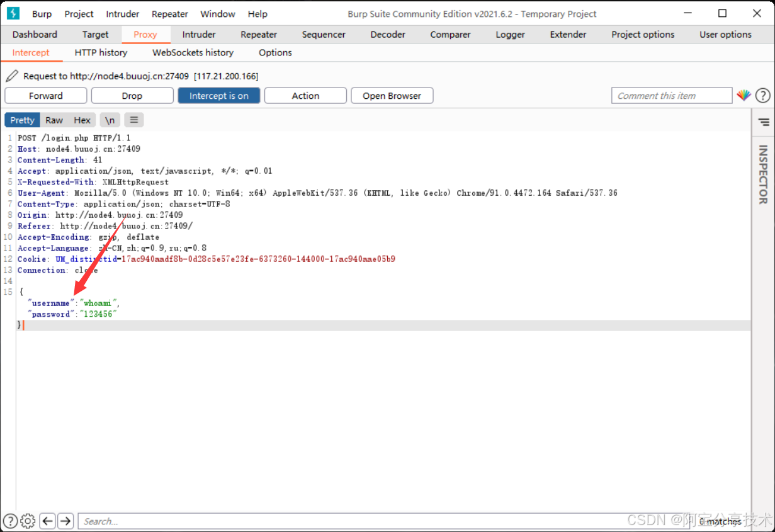
Task: Click the Referer header line
Action: pos(105,226)
